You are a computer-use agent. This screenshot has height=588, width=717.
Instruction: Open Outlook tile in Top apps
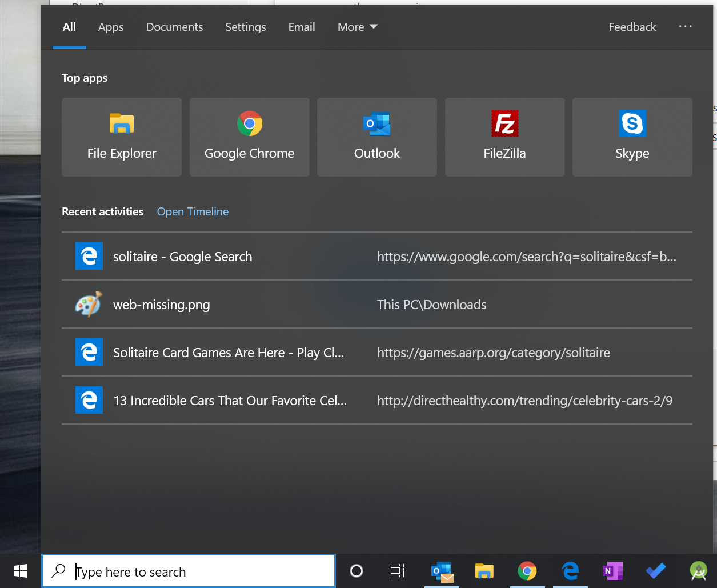point(377,137)
